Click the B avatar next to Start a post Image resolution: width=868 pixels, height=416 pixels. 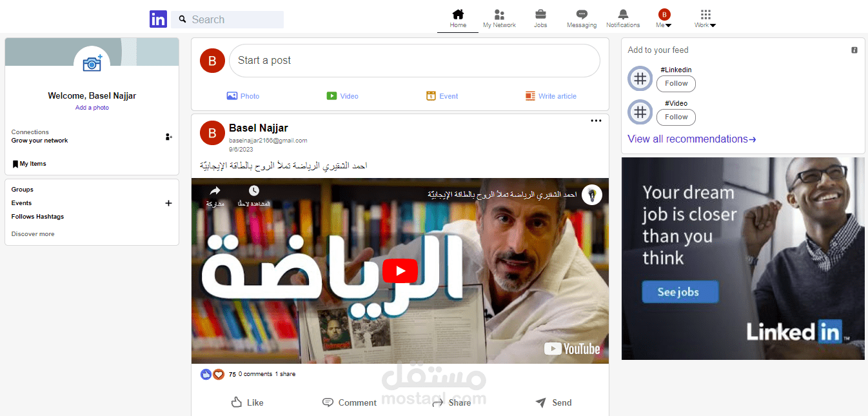pyautogui.click(x=212, y=61)
